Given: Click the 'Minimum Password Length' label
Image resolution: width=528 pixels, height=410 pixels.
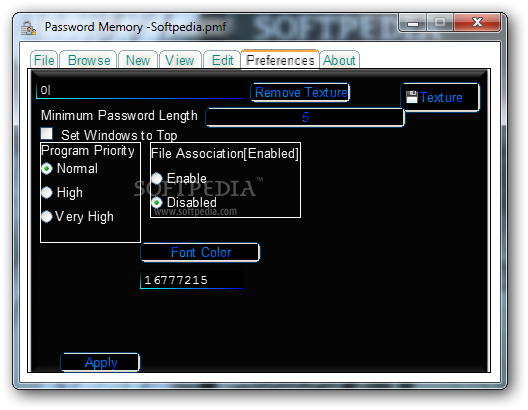Looking at the screenshot, I should 119,116.
